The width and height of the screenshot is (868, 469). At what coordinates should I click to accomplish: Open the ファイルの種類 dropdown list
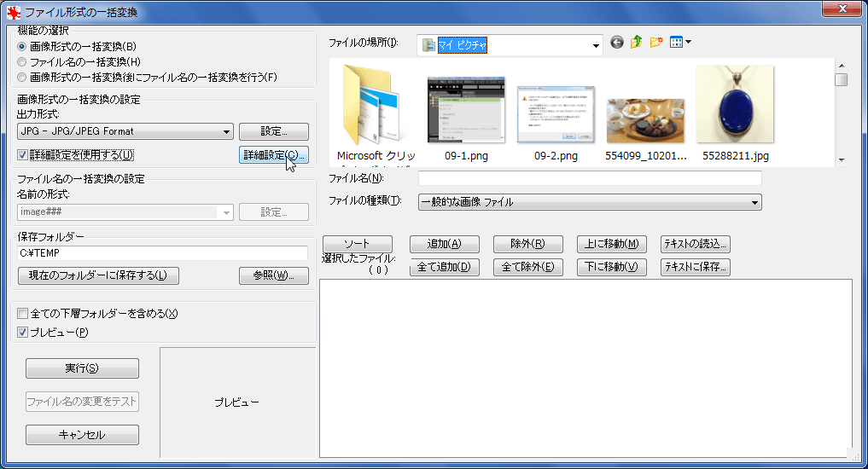point(590,202)
